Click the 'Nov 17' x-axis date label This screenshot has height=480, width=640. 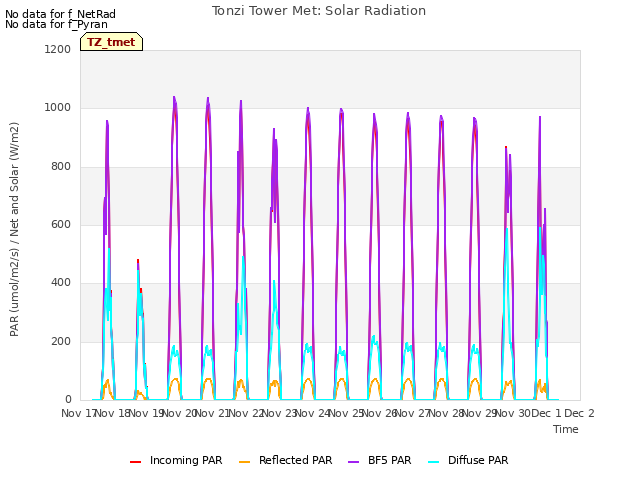pyautogui.click(x=78, y=413)
